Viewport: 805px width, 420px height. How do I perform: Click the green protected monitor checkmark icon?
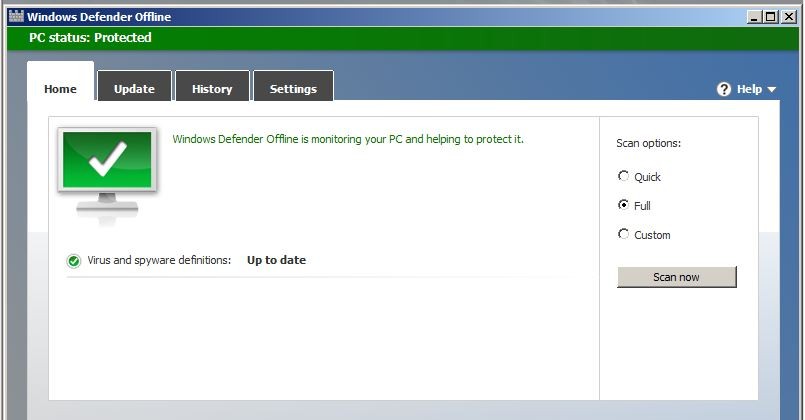(107, 176)
